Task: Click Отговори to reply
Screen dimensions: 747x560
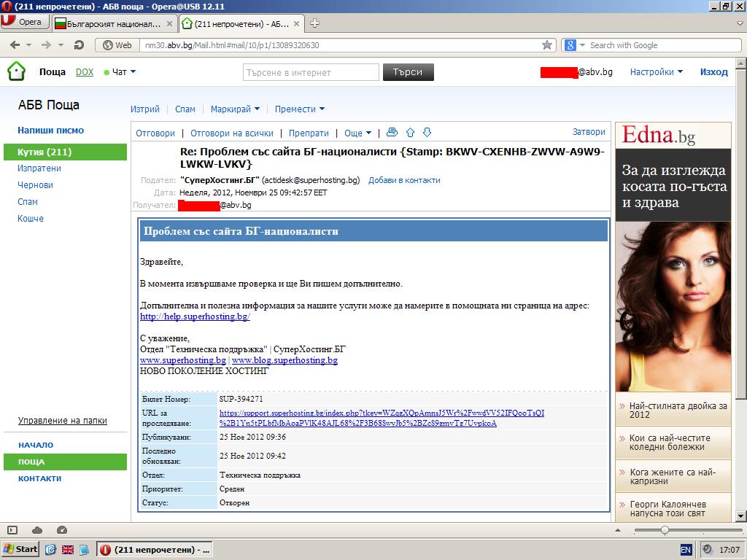Action: coord(155,133)
